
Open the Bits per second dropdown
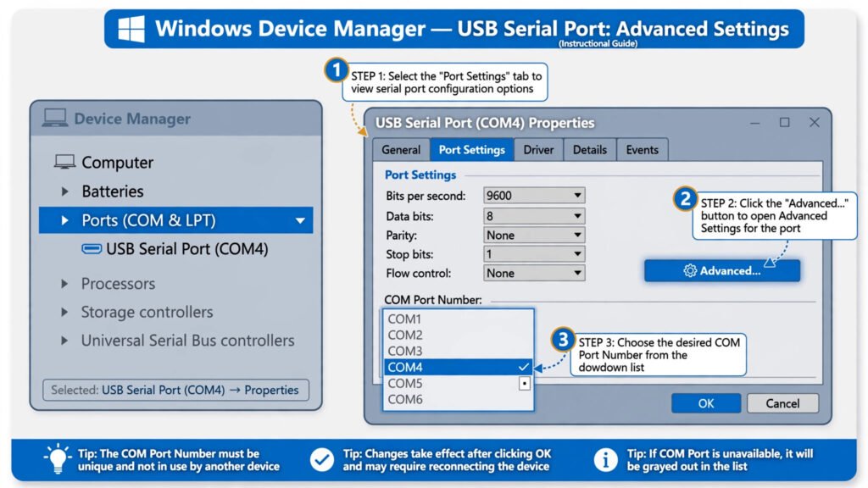(x=534, y=196)
